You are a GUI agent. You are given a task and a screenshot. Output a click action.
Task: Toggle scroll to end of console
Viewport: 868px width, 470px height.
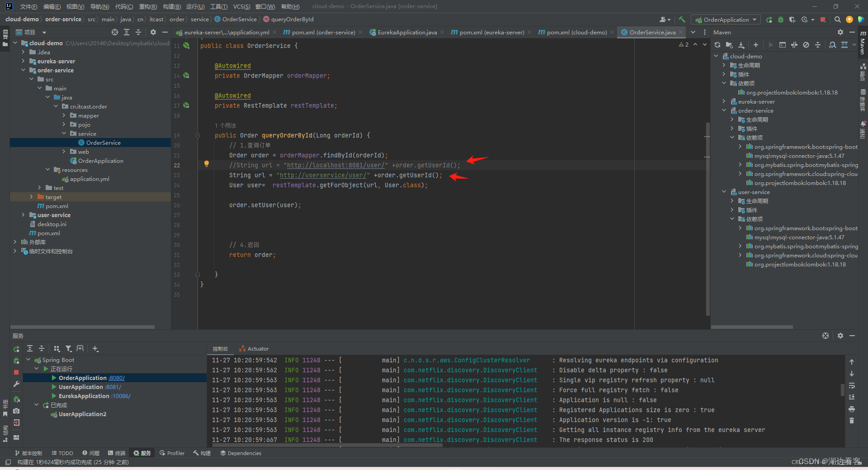point(852,397)
